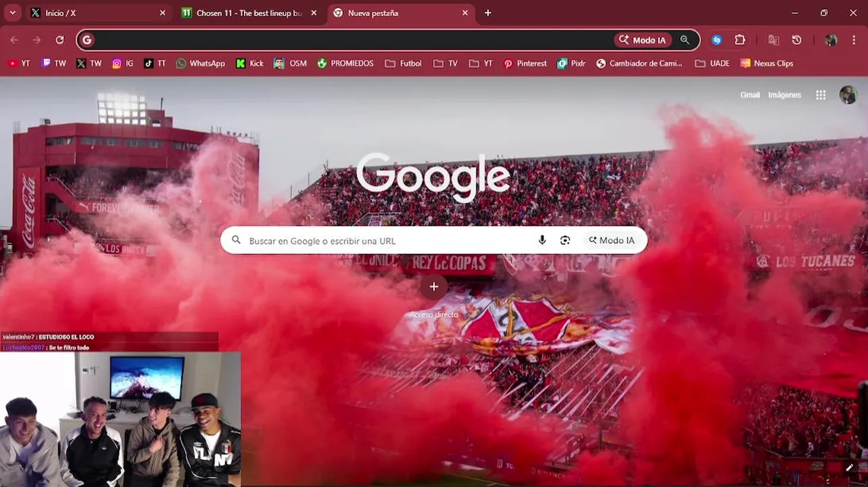Open the Chrome three-dot menu
Image resolution: width=868 pixels, height=487 pixels.
[x=854, y=40]
